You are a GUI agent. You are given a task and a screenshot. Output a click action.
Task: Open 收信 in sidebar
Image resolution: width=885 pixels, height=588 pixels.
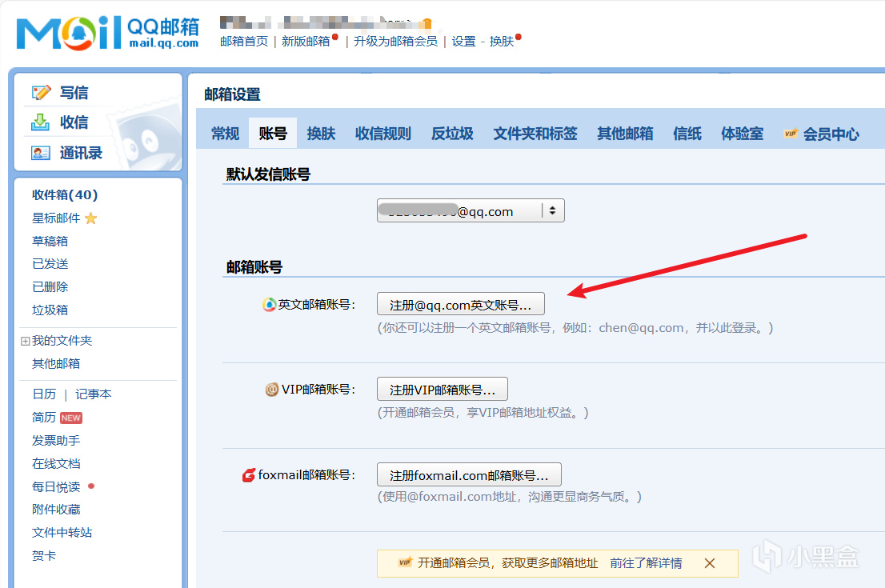click(x=74, y=122)
